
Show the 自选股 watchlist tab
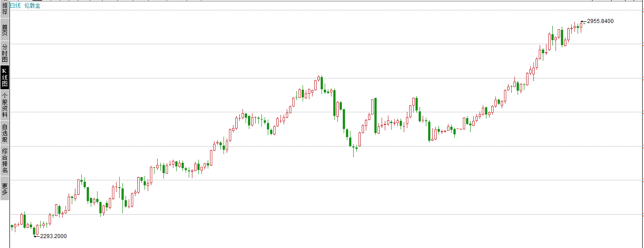(x=5, y=133)
